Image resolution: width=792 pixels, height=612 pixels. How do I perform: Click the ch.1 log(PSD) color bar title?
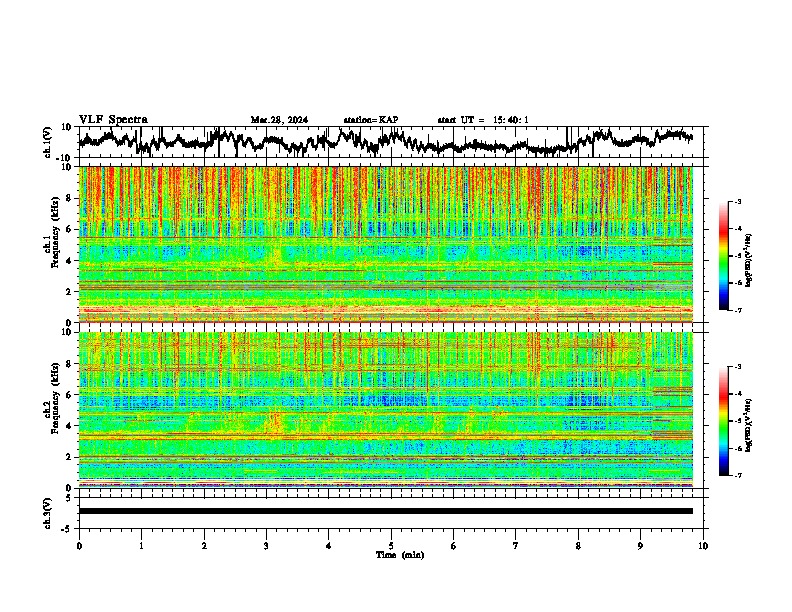(749, 261)
